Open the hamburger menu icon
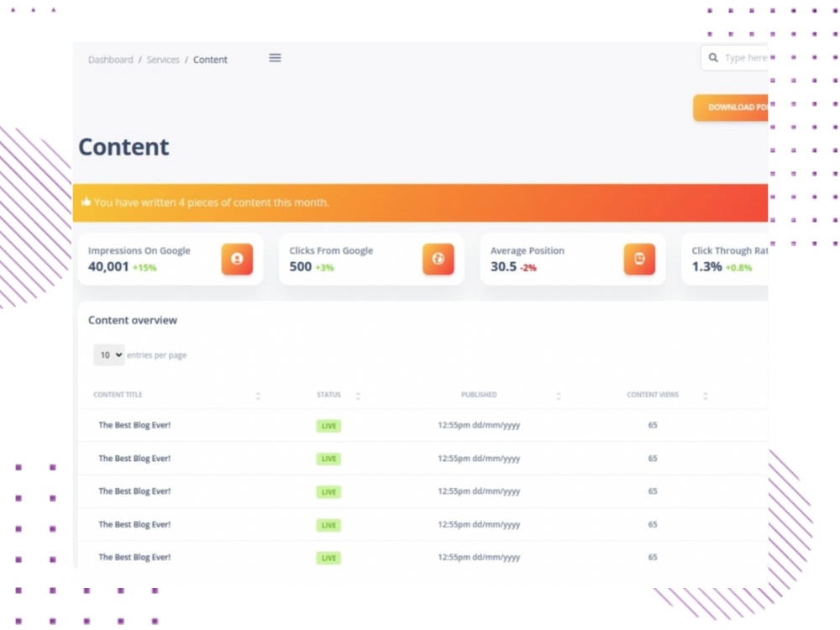The image size is (840, 630). coord(275,58)
